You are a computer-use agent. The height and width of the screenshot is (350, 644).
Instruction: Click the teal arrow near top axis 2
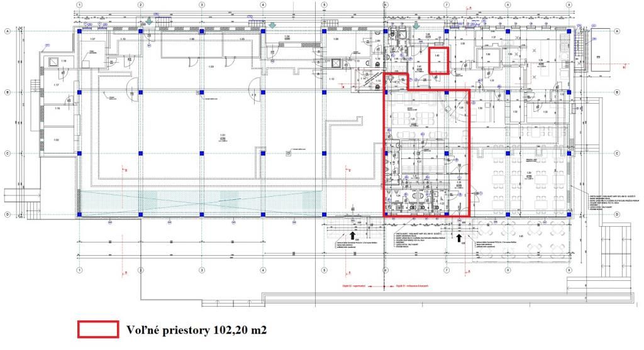coord(150,21)
